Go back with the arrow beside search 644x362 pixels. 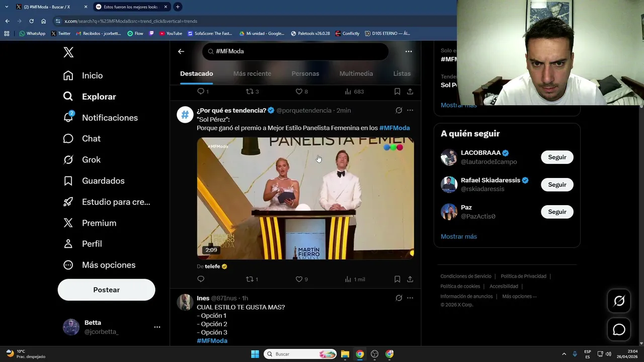click(181, 51)
